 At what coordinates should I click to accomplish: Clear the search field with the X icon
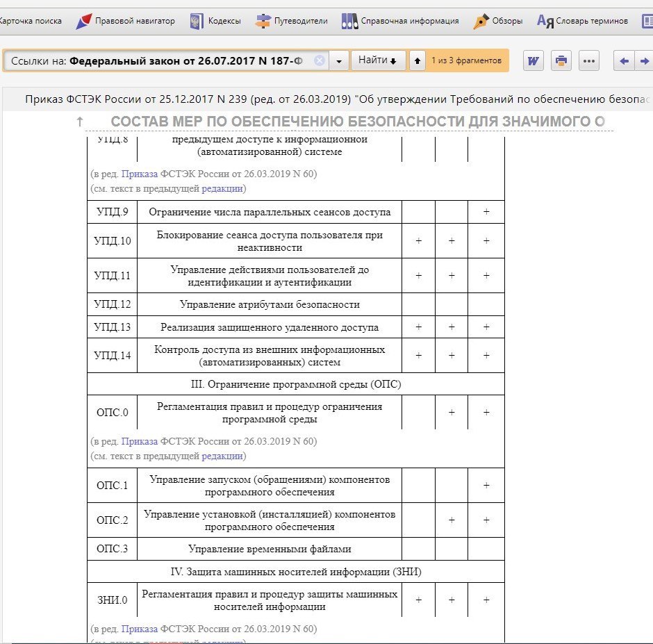[320, 61]
